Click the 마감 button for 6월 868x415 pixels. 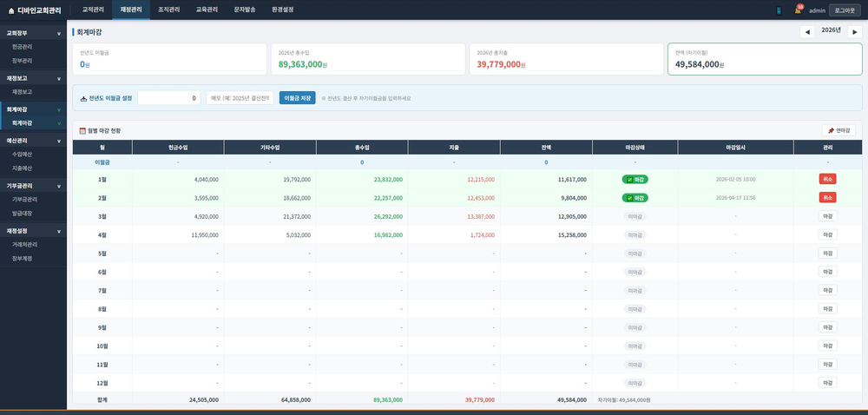tap(827, 272)
